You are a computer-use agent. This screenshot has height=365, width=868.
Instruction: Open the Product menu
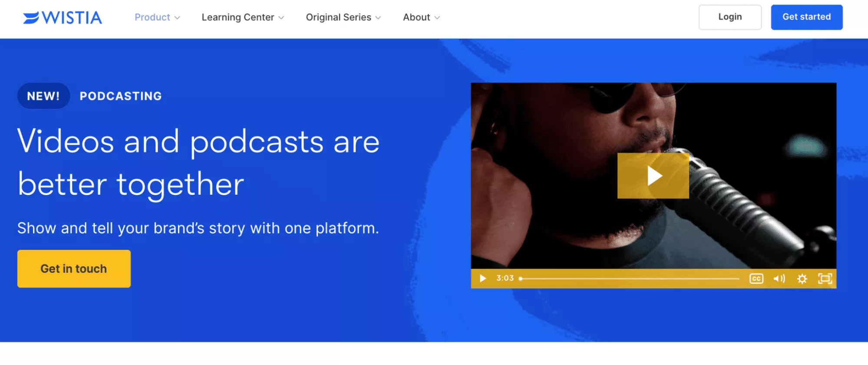pyautogui.click(x=152, y=17)
